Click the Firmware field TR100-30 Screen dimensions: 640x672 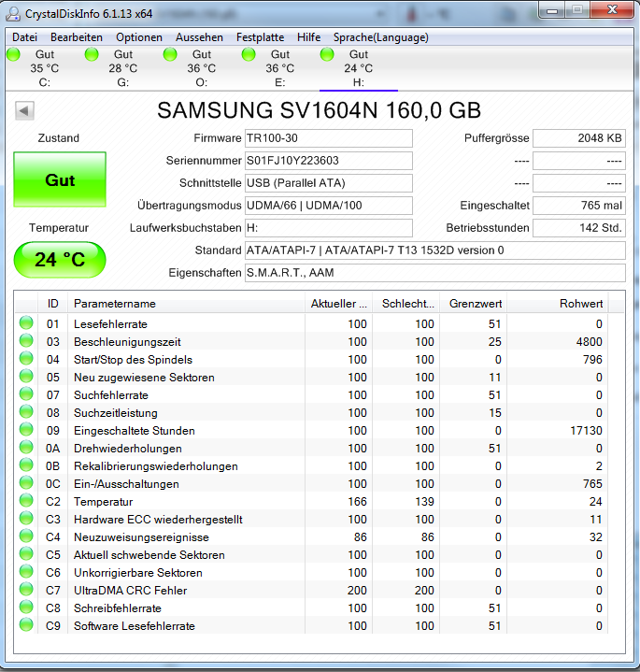329,138
